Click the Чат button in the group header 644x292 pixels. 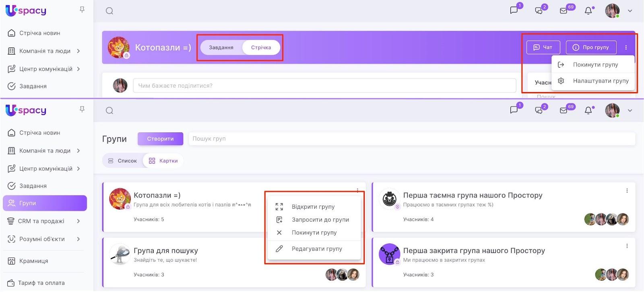coord(543,47)
